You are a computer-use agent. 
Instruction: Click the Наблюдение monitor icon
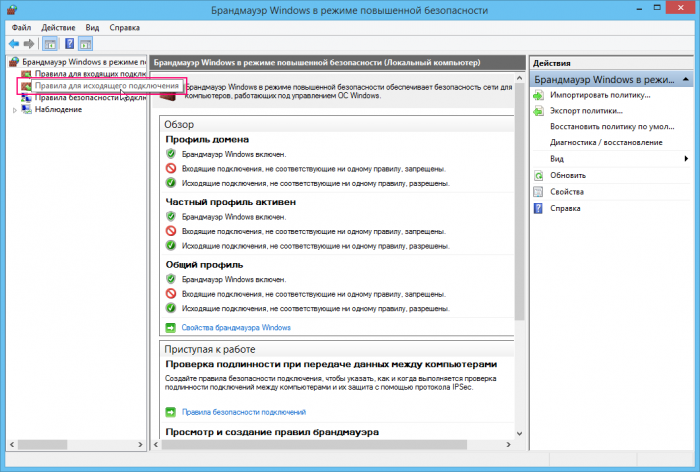pyautogui.click(x=27, y=109)
